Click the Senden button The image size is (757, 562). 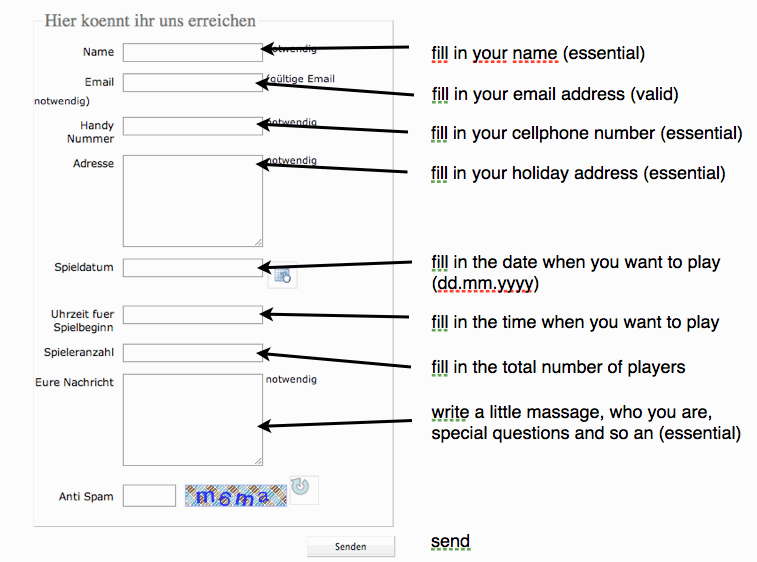[351, 547]
